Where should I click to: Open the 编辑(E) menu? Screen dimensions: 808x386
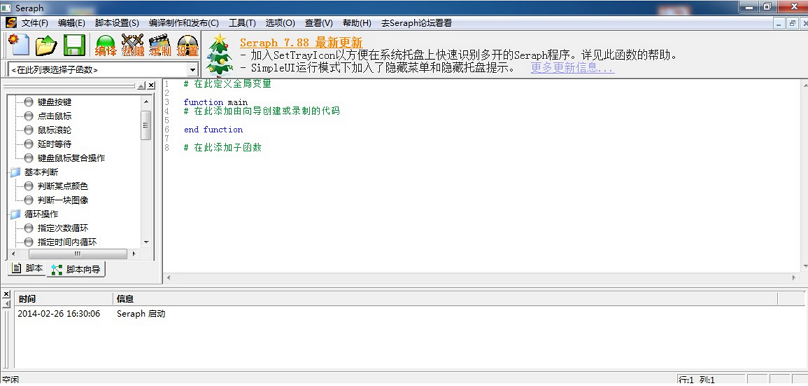point(72,23)
